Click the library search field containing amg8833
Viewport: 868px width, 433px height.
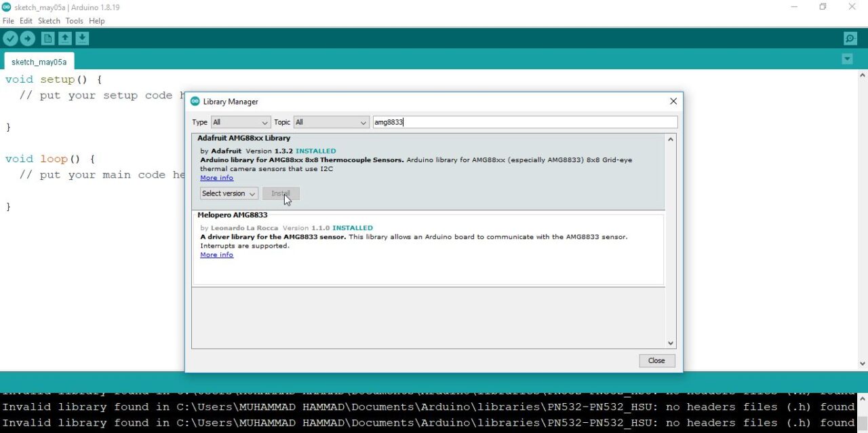pyautogui.click(x=525, y=122)
